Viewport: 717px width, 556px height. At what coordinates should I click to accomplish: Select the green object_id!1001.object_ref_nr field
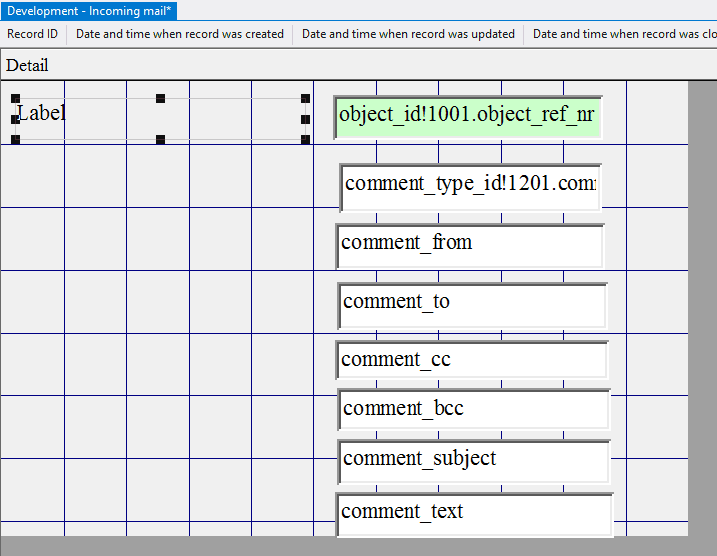[x=468, y=117]
